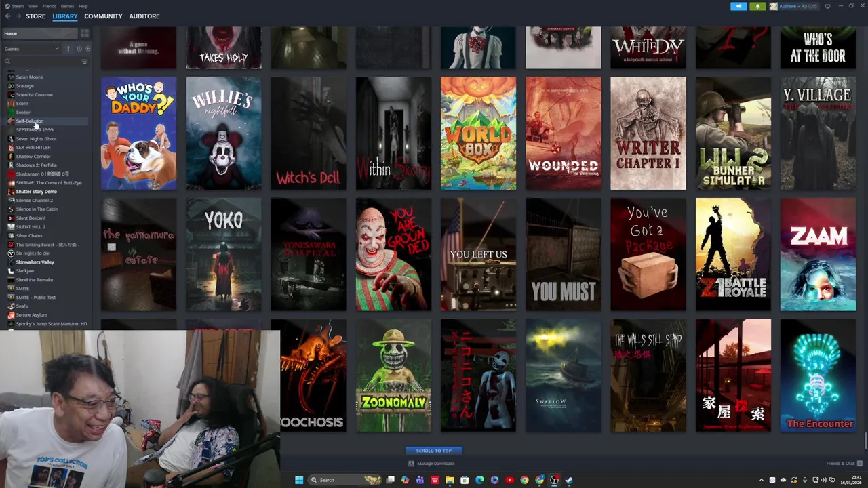Select Sorrow Asylum in the list

pos(31,315)
